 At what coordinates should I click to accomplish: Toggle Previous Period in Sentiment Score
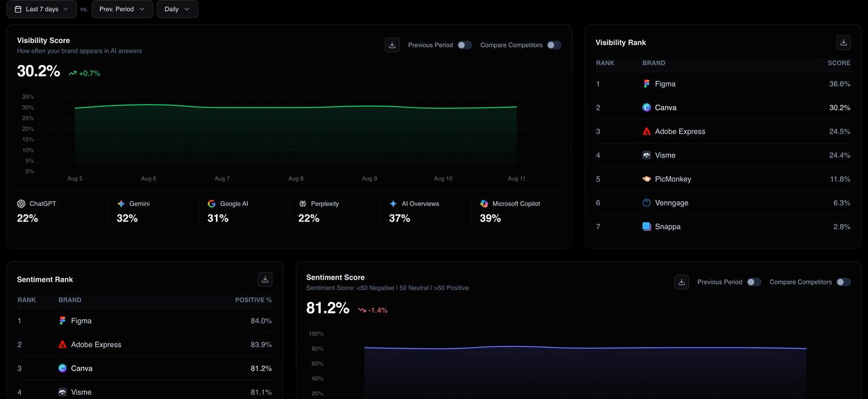pyautogui.click(x=754, y=282)
